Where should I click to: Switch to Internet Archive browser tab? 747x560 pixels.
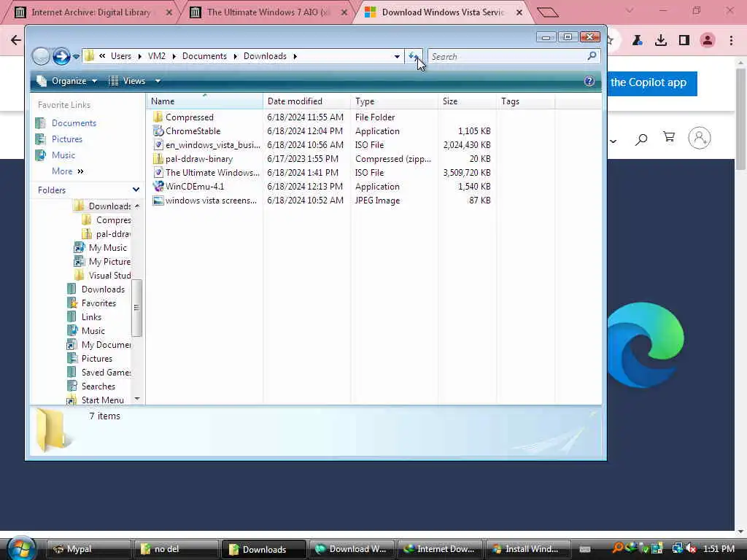[91, 12]
